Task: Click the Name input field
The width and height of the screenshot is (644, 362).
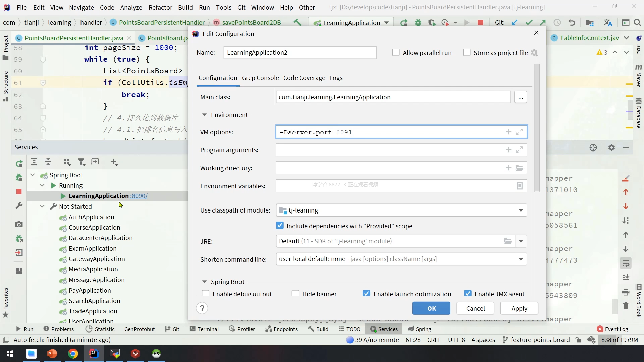Action: point(300,53)
